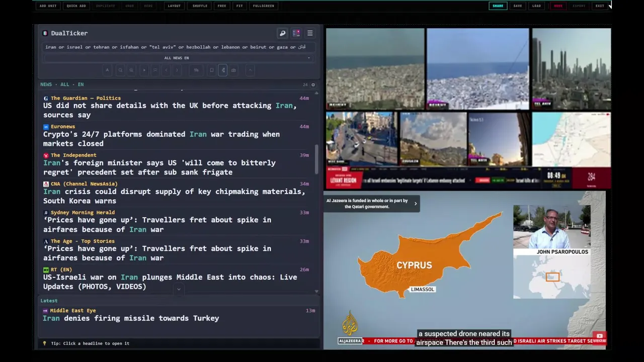Open the DualTicker hamburger menu
The height and width of the screenshot is (362, 644).
point(310,33)
